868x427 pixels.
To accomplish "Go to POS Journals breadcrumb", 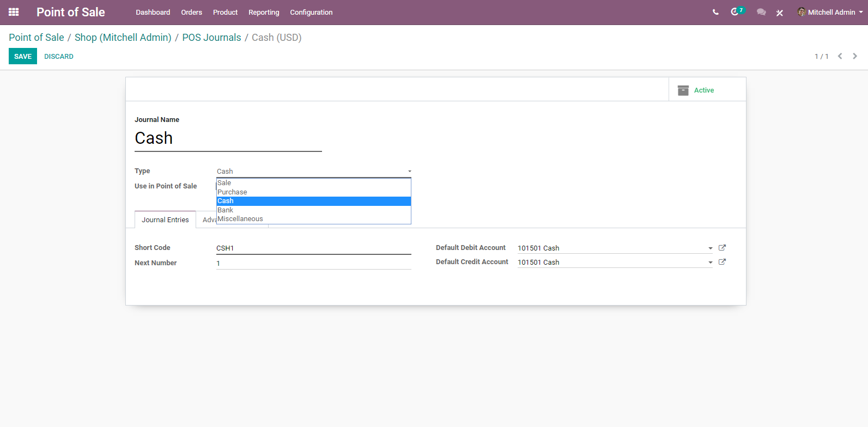I will 211,38.
